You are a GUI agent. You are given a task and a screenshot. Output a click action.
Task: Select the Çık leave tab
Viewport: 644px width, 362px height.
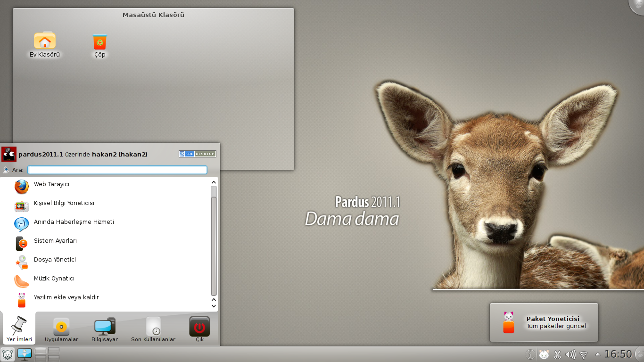click(199, 329)
